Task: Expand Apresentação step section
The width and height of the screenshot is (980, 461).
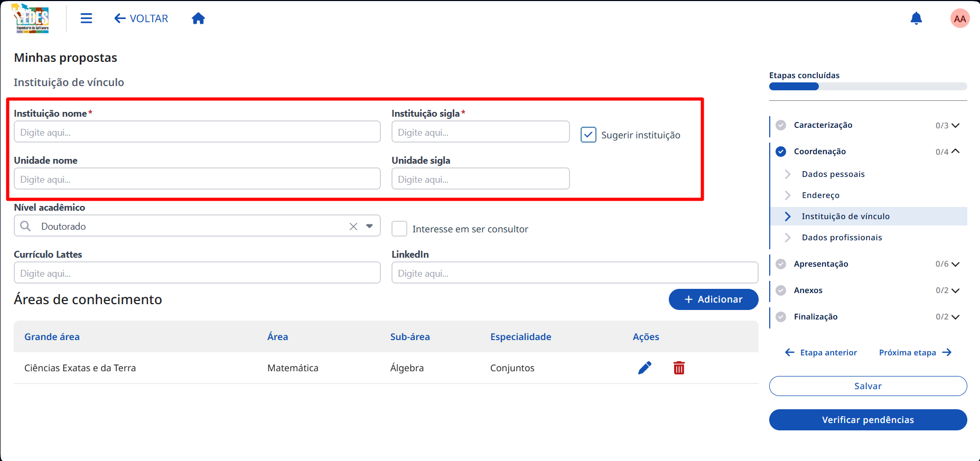Action: [x=955, y=264]
